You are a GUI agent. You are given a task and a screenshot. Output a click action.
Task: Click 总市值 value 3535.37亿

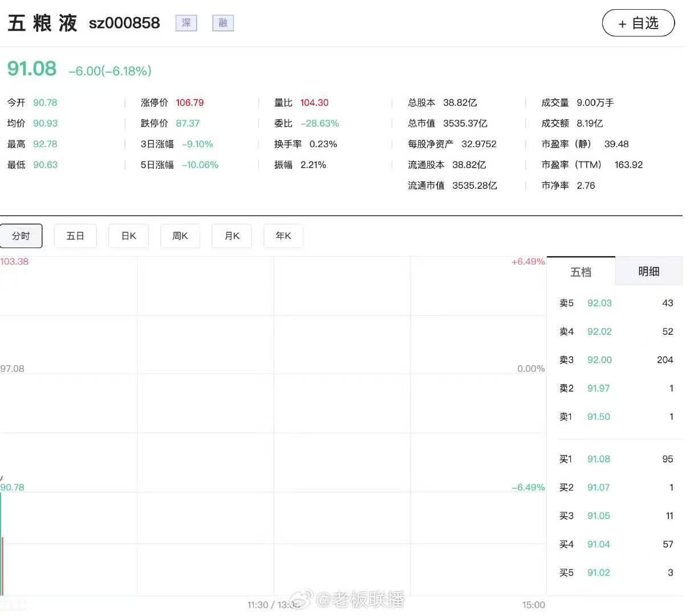[465, 123]
